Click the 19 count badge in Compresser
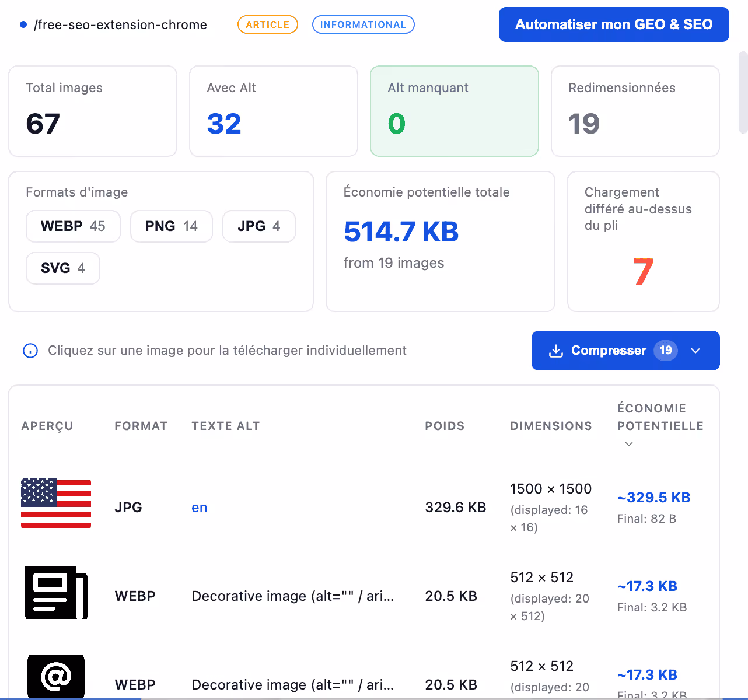The height and width of the screenshot is (700, 748). 666,351
